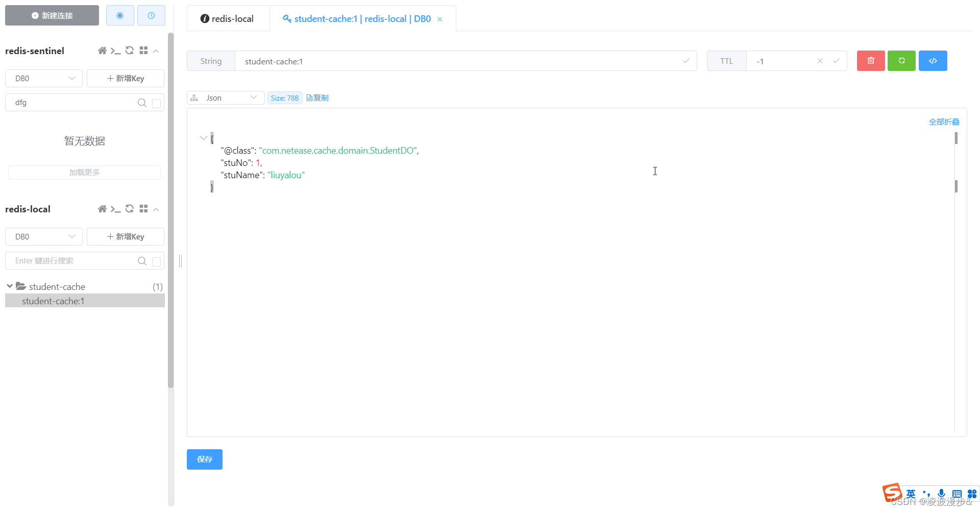
Task: Close the student-cache:1 tab
Action: 440,19
